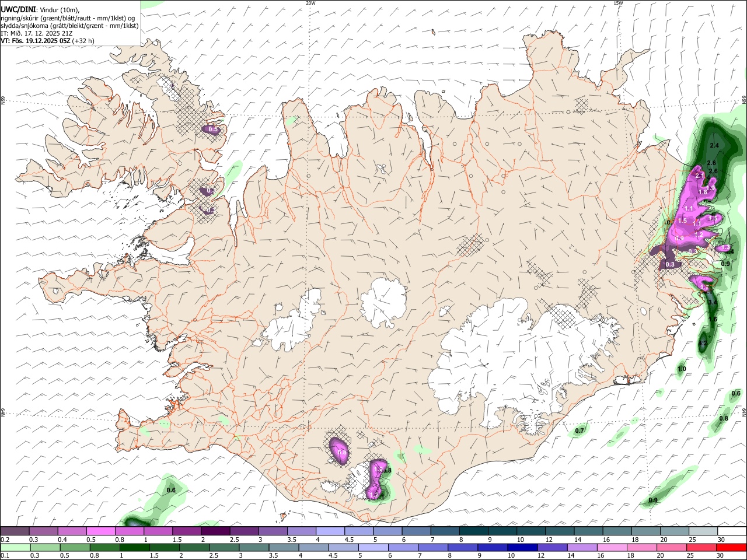Click the 'VT: Fös. 19.12.2025 05Z (+32 h)' line
This screenshot has width=747, height=560.
(x=47, y=41)
